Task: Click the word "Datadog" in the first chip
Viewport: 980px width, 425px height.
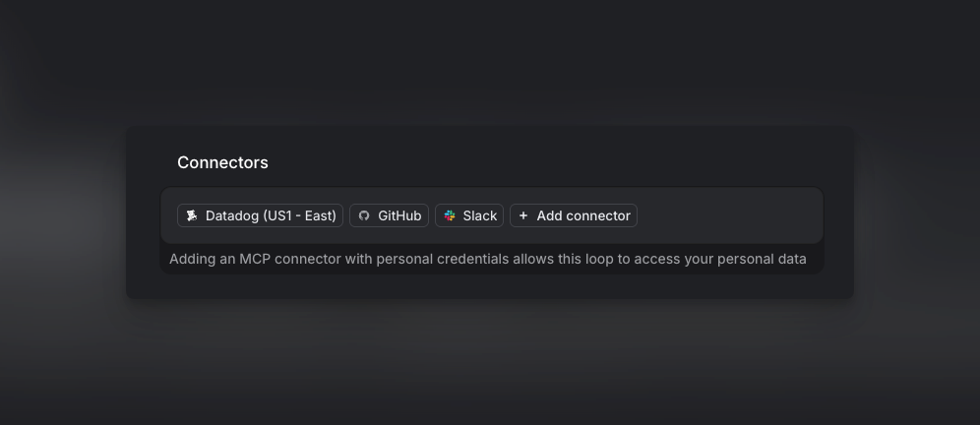Action: click(x=232, y=215)
